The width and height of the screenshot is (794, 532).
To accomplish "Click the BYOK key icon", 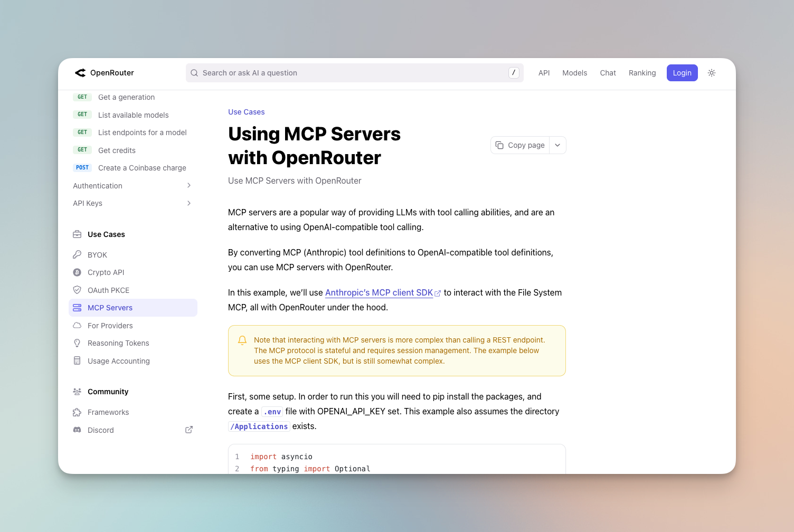I will point(77,255).
